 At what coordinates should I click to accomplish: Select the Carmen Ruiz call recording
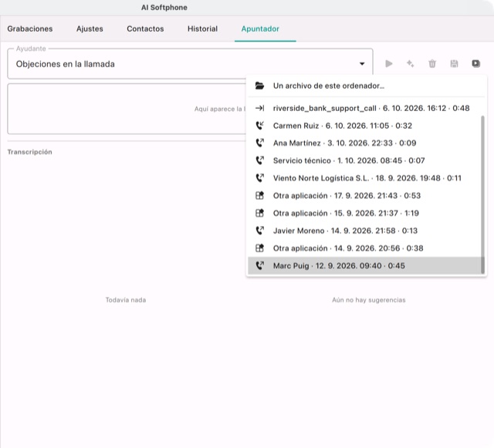[365, 126]
